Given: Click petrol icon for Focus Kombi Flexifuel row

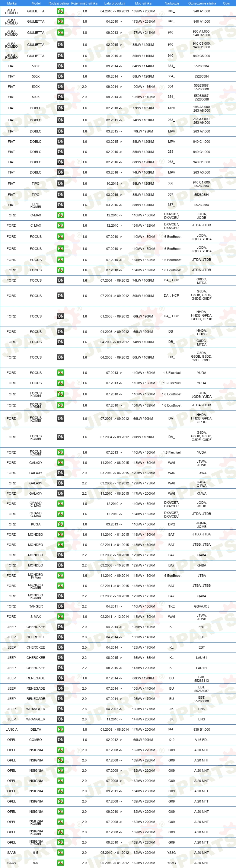Looking at the screenshot, I should 61,452.
